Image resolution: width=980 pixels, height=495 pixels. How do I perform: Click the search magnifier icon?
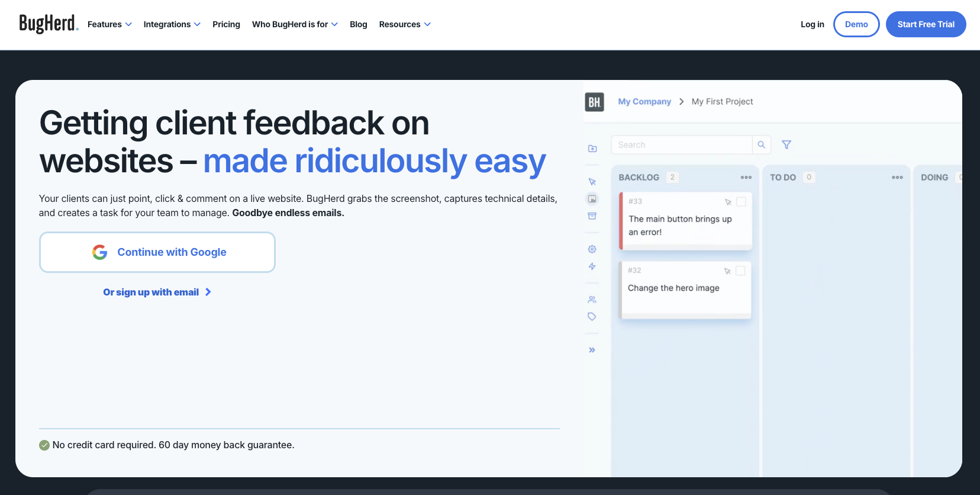pyautogui.click(x=762, y=144)
